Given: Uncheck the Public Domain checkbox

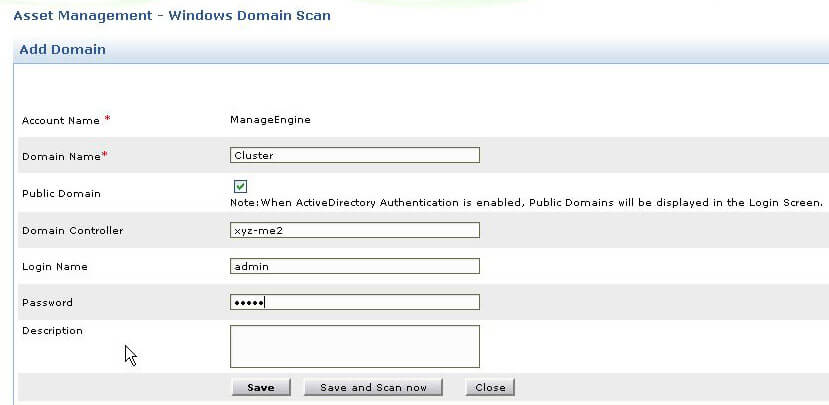Looking at the screenshot, I should pos(240,186).
